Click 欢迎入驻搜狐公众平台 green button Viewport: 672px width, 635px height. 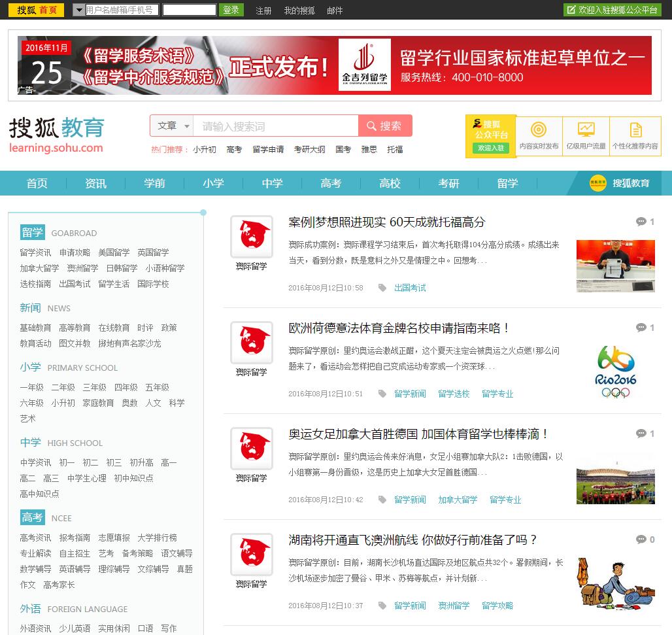tap(612, 10)
